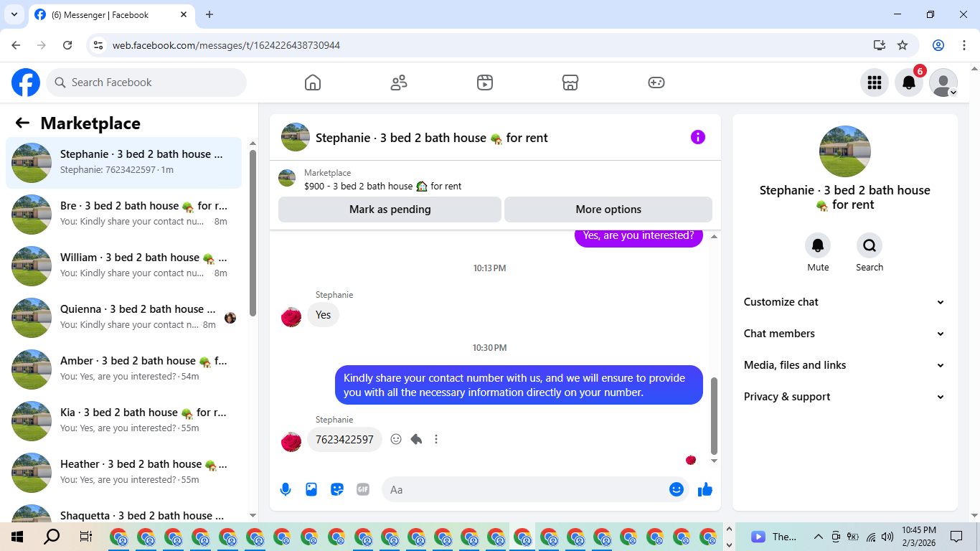
Task: Choose a GIF icon
Action: (363, 489)
